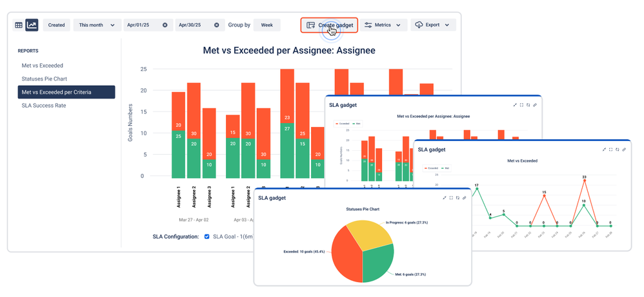This screenshot has width=644, height=297.
Task: Clear the Apr/01/25 start date
Action: (165, 25)
